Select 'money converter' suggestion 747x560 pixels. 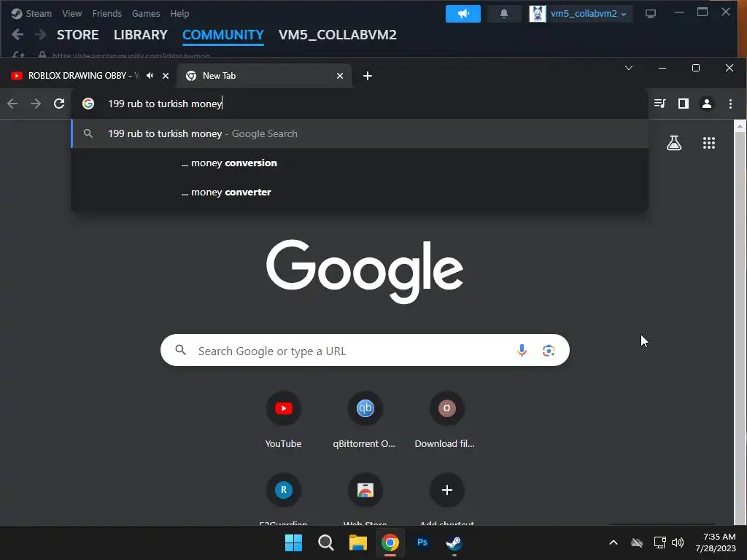click(360, 192)
